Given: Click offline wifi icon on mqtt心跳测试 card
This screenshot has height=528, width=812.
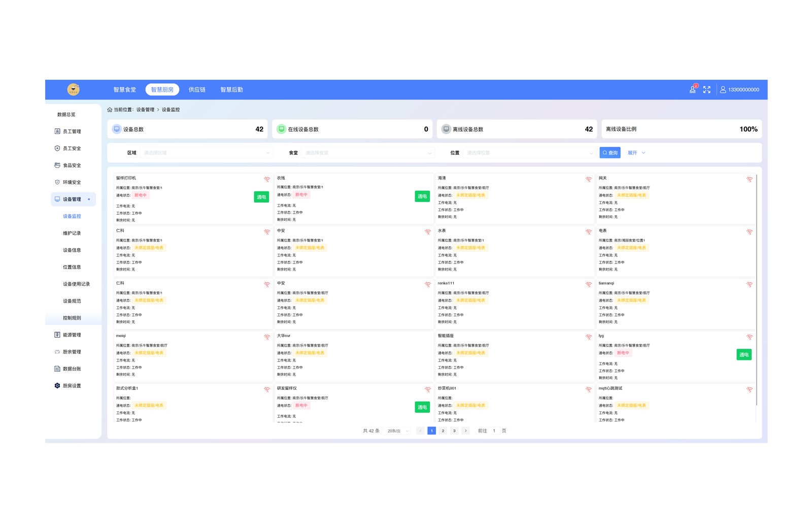Looking at the screenshot, I should coord(750,389).
